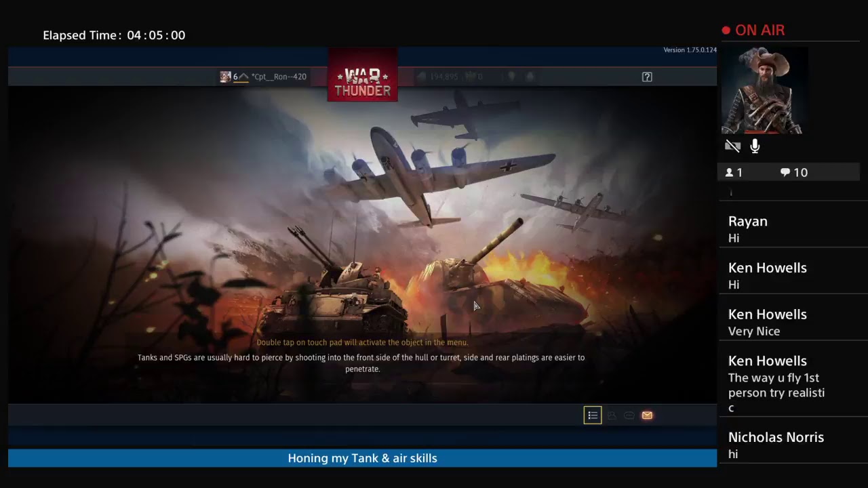Click Ken Howells' 'Very Nice' comment
Screen dimensions: 868x488
pos(754,331)
